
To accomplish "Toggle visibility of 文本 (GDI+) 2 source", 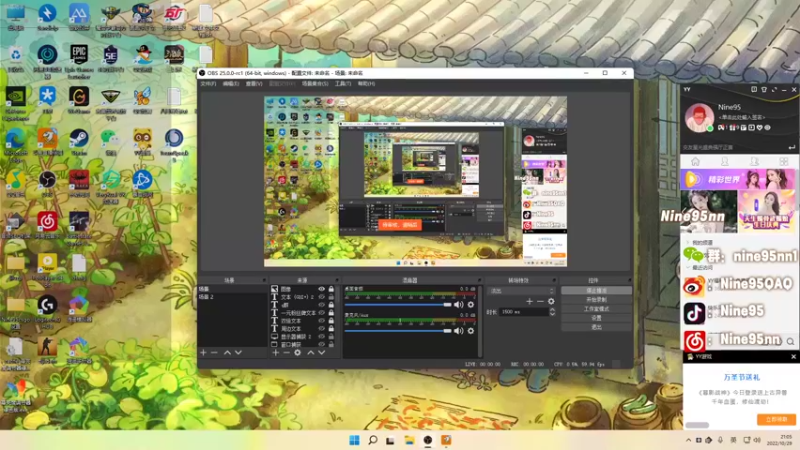I will click(x=321, y=297).
